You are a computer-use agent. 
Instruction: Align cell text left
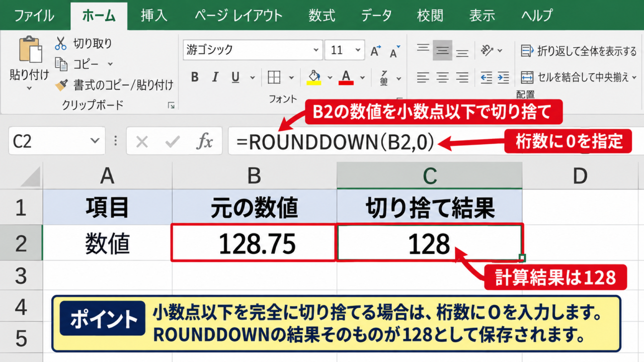423,77
